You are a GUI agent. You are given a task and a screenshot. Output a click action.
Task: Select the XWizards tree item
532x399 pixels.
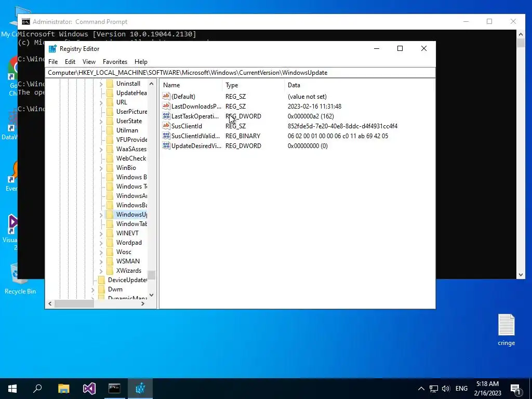pos(129,271)
